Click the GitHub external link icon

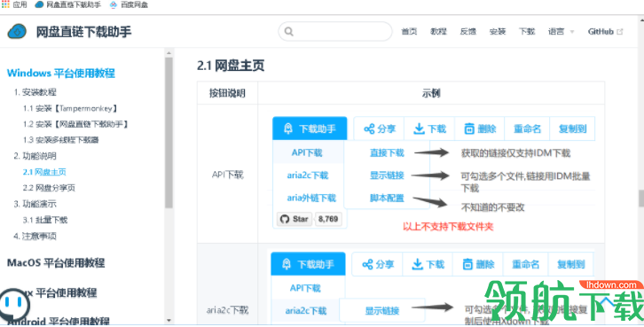click(620, 32)
